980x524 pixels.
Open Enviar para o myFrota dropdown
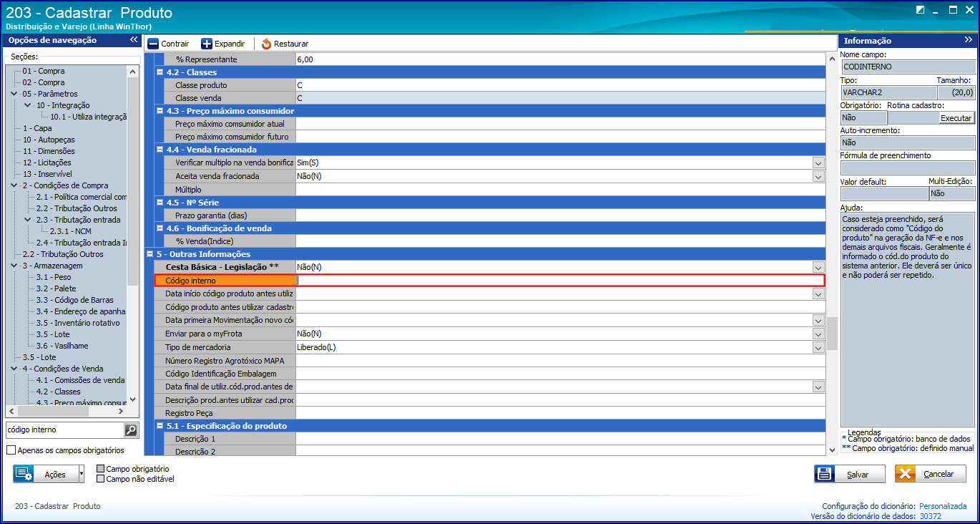click(x=818, y=334)
